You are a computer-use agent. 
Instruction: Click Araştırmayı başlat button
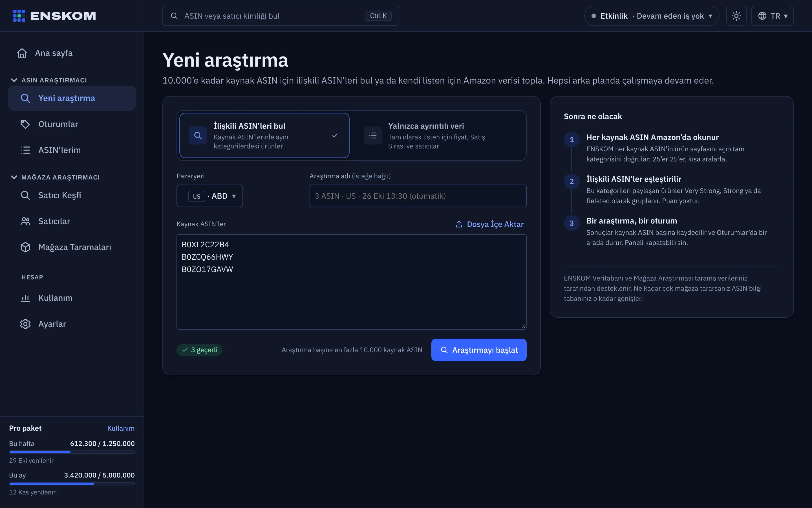pyautogui.click(x=479, y=350)
